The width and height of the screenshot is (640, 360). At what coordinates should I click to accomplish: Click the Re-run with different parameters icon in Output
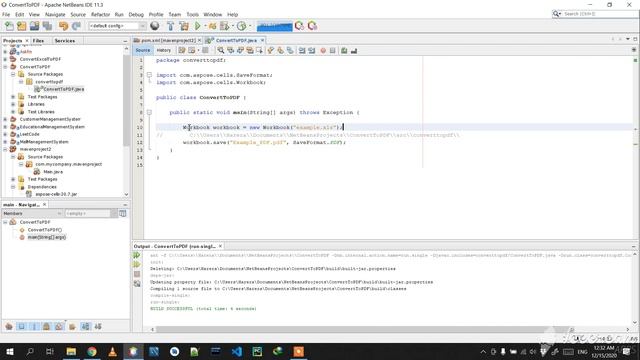click(x=137, y=265)
